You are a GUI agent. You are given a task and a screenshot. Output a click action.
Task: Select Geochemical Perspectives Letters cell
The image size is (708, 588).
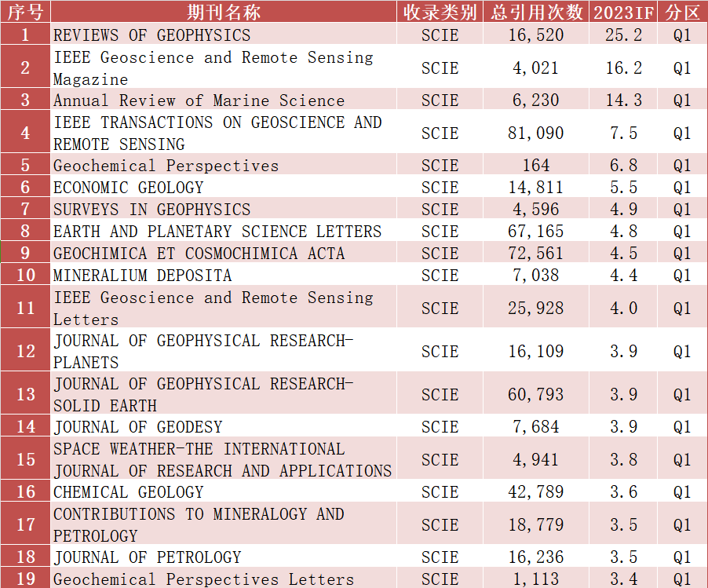[224, 578]
